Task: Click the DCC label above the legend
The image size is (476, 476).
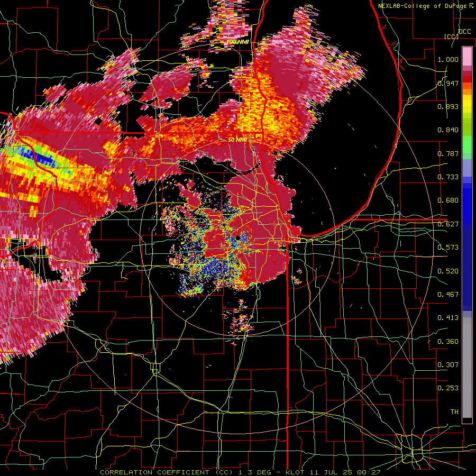Action: (x=464, y=32)
